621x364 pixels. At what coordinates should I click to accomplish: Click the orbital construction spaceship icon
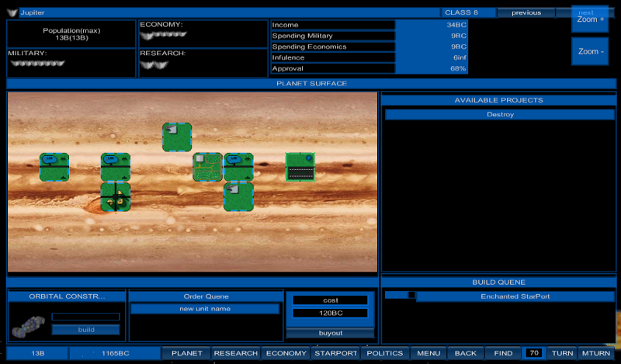coord(28,327)
